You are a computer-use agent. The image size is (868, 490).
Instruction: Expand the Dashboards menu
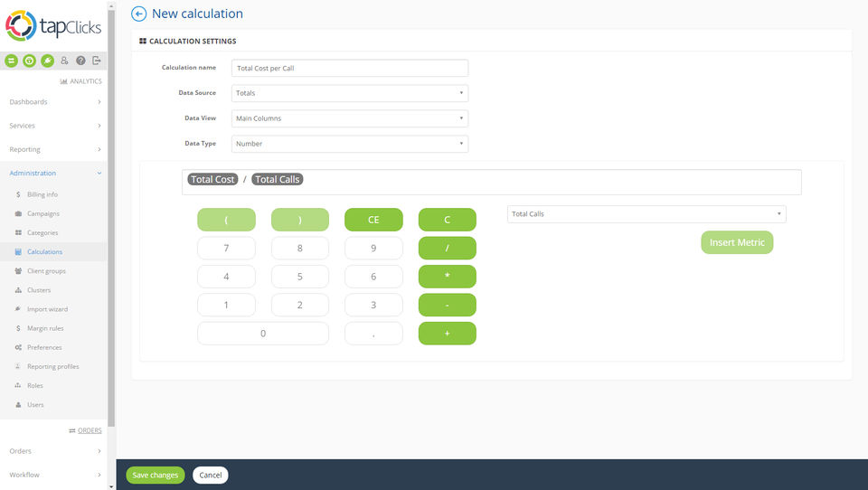(x=54, y=102)
